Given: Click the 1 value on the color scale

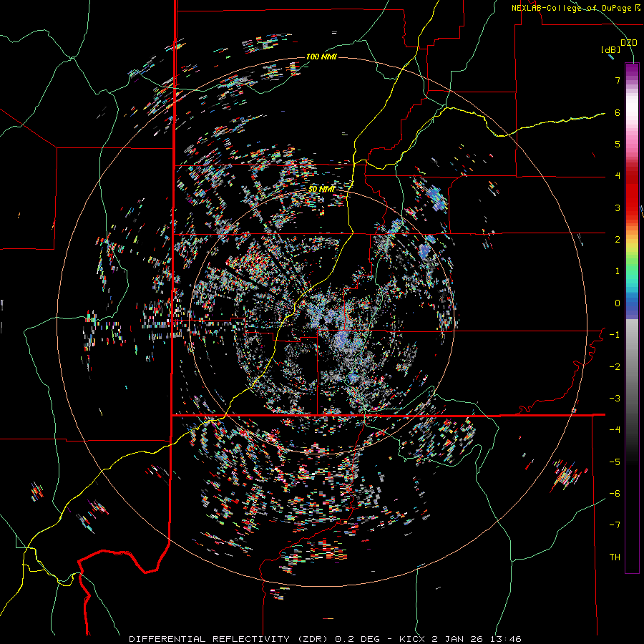Looking at the screenshot, I should (618, 271).
